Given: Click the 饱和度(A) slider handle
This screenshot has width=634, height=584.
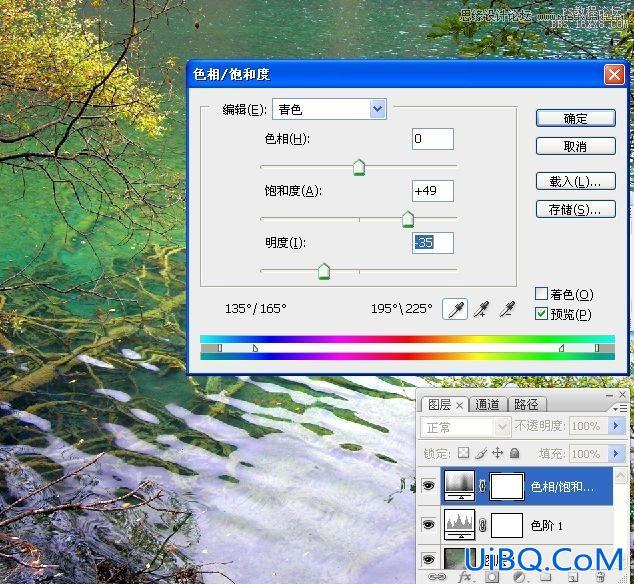Looking at the screenshot, I should (x=408, y=219).
